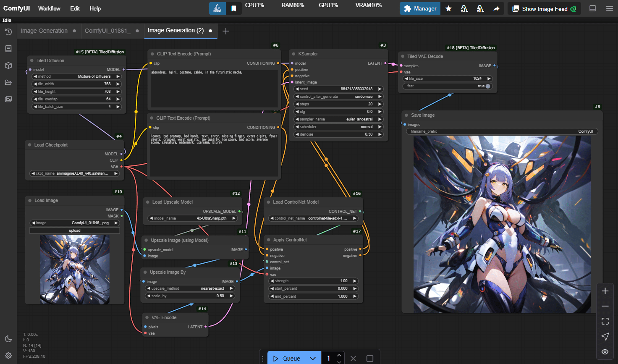Open the Workflow menu
This screenshot has width=618, height=364.
49,8
